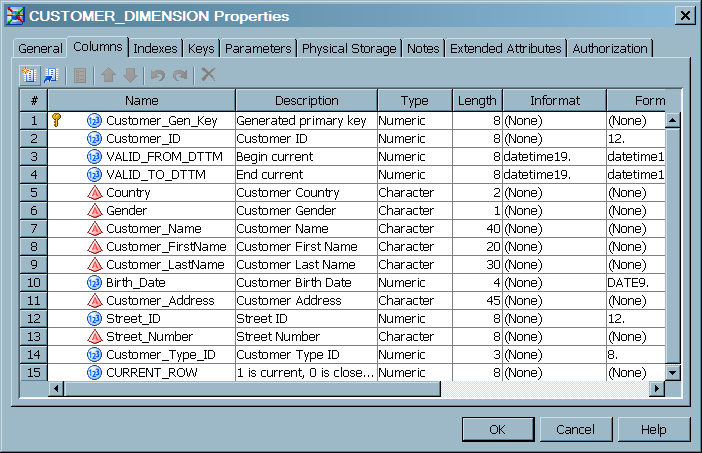Click the Help button
The height and width of the screenshot is (453, 702).
653,429
